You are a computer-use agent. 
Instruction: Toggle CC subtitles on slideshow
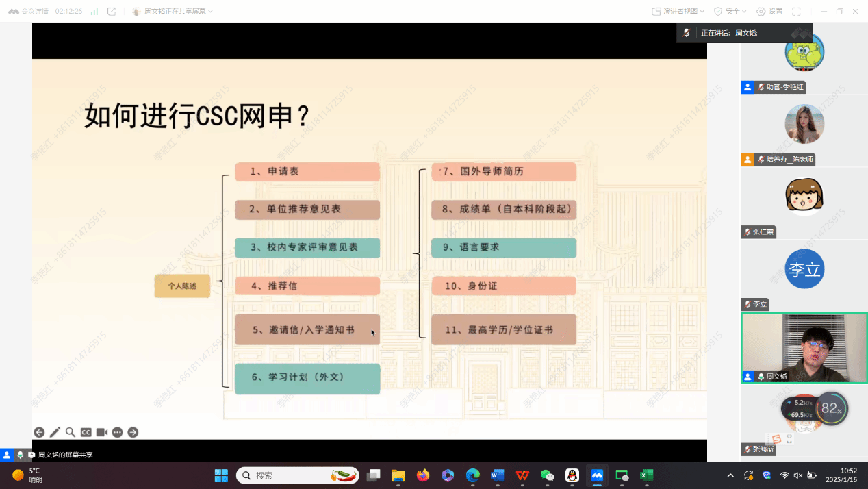pyautogui.click(x=86, y=432)
